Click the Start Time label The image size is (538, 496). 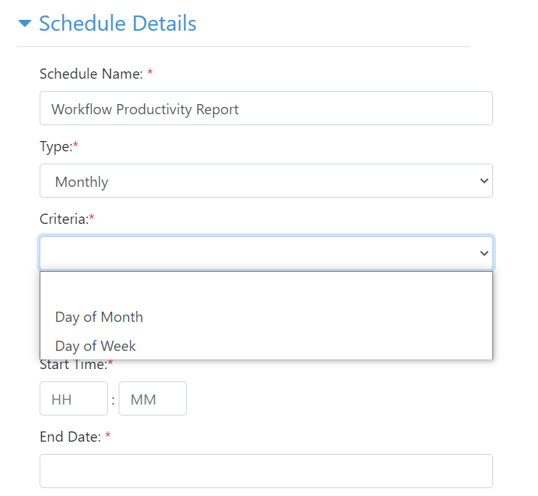[74, 364]
